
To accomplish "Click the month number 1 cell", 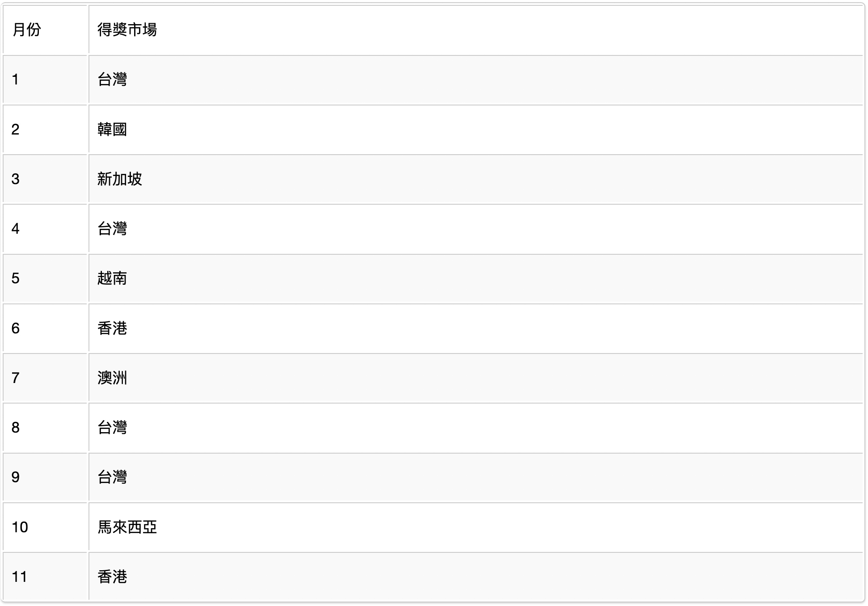I will [x=16, y=80].
